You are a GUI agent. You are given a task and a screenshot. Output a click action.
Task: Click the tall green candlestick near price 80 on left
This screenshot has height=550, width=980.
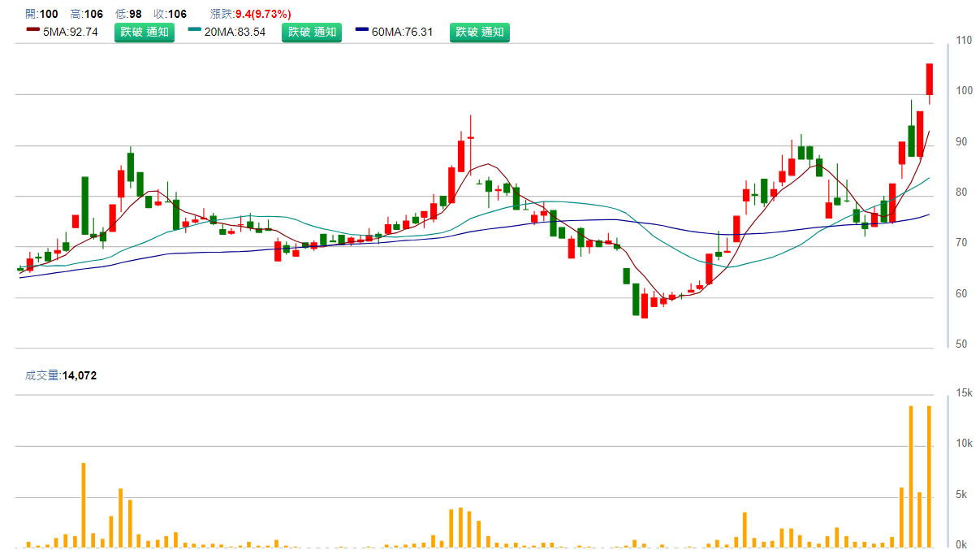click(85, 206)
